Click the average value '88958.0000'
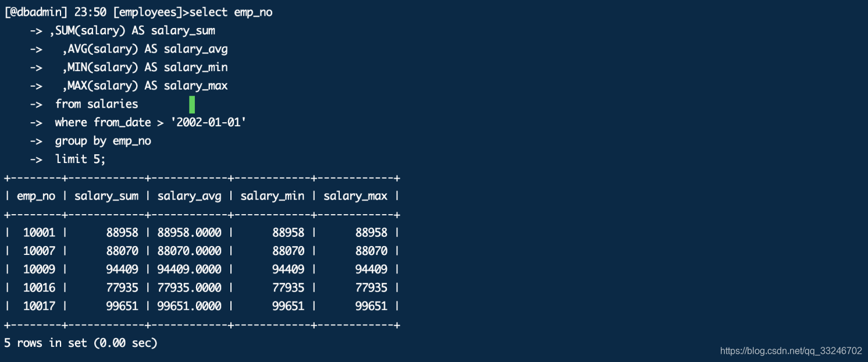This screenshot has width=868, height=362. tap(190, 233)
